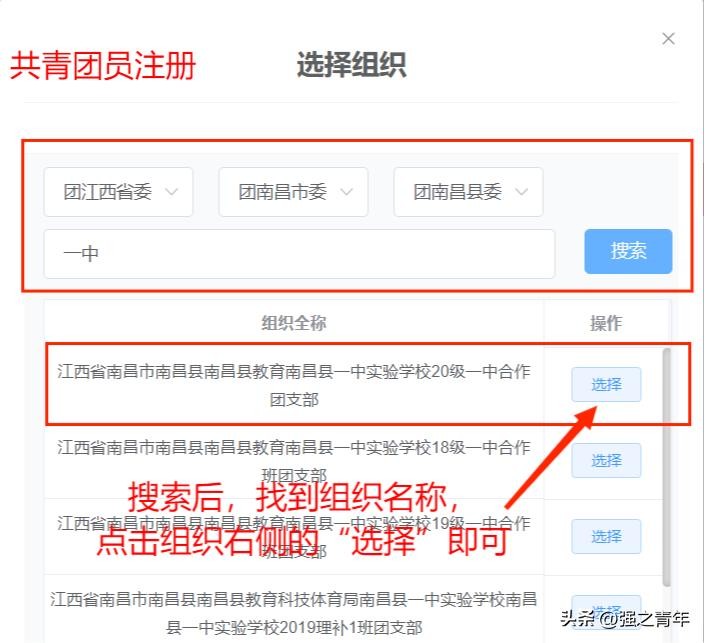This screenshot has height=643, width=705.
Task: Click the 18级一中合作班团支部 row text
Action: click(x=294, y=461)
